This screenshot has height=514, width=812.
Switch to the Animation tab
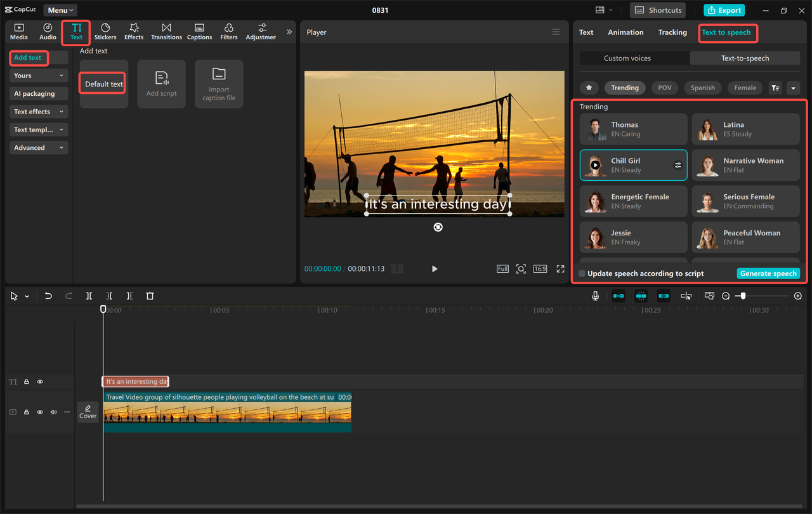pyautogui.click(x=625, y=32)
